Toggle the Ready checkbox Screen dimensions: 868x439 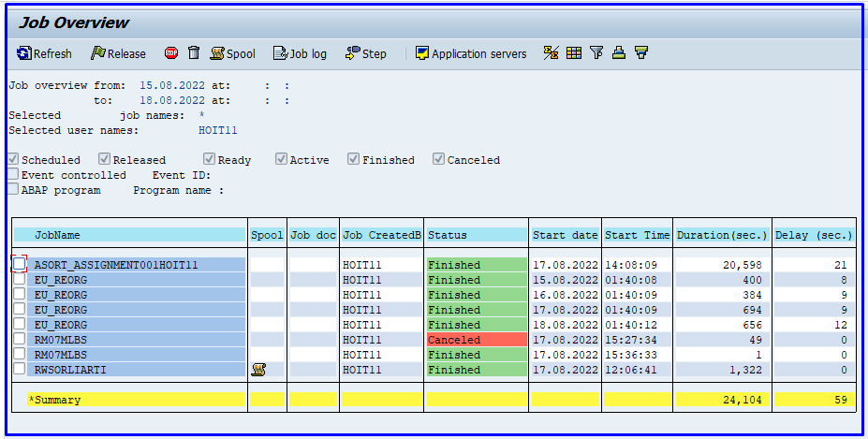(x=209, y=159)
